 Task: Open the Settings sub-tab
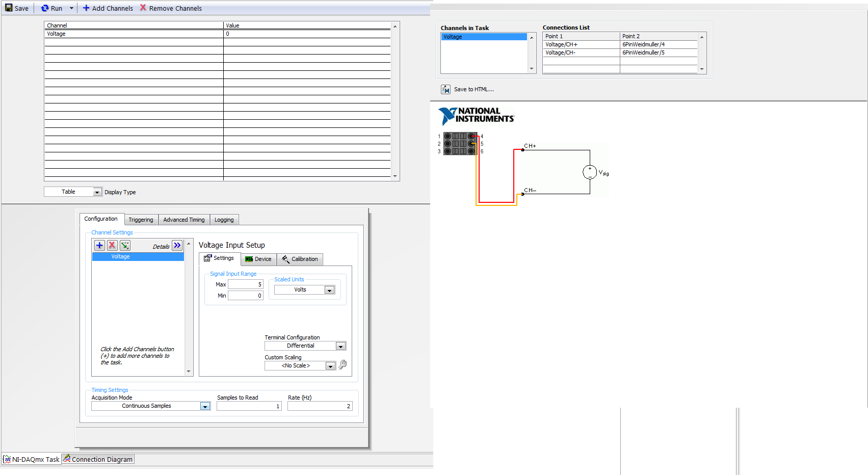219,258
